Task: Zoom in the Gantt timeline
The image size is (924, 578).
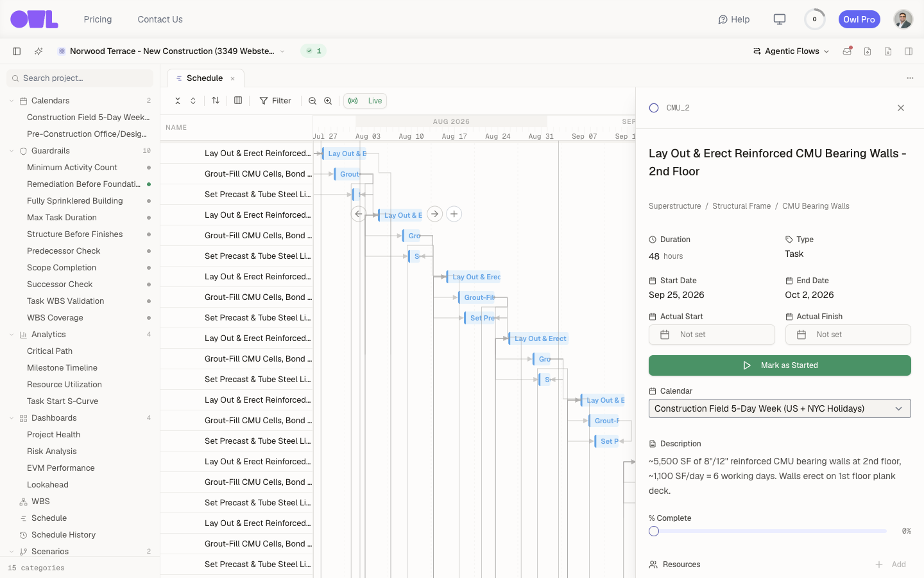Action: pyautogui.click(x=328, y=101)
